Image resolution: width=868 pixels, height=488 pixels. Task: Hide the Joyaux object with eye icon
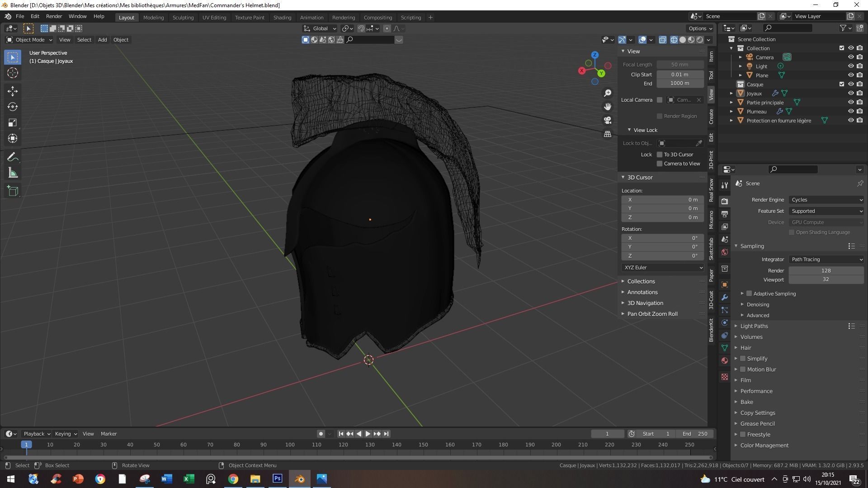[851, 94]
